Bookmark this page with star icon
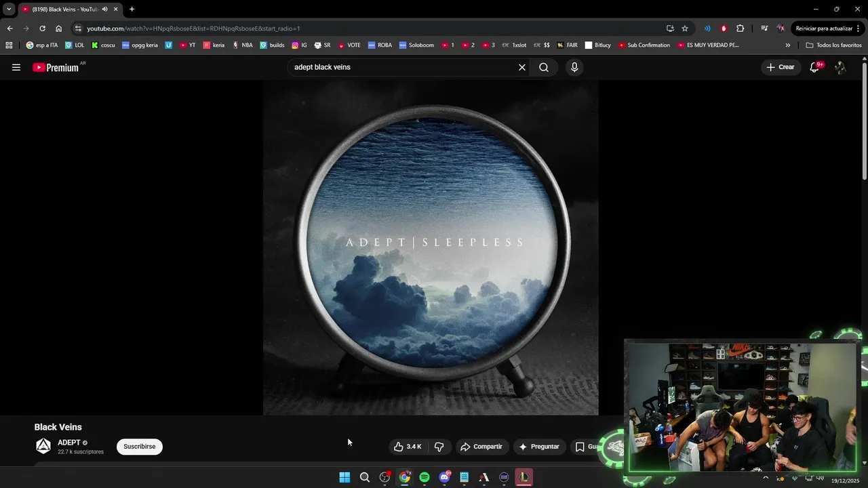 click(x=685, y=28)
